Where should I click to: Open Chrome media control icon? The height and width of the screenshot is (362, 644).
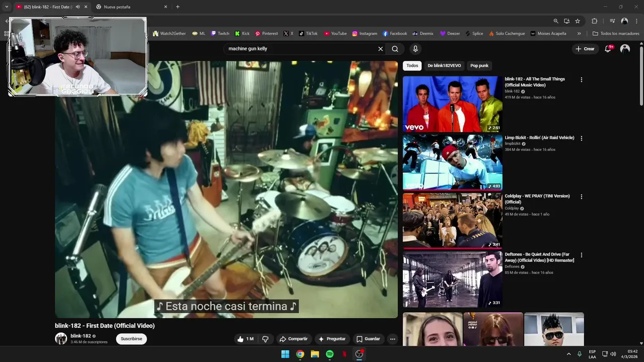(x=612, y=21)
